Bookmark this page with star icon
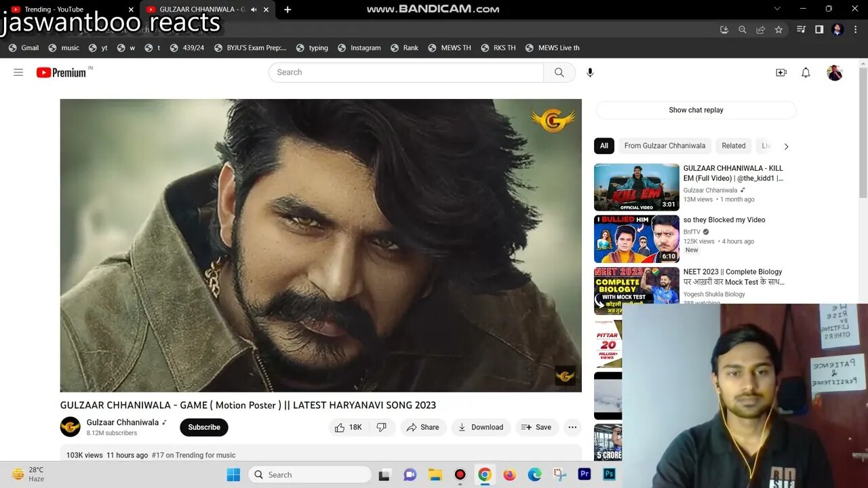868x488 pixels. pos(778,29)
